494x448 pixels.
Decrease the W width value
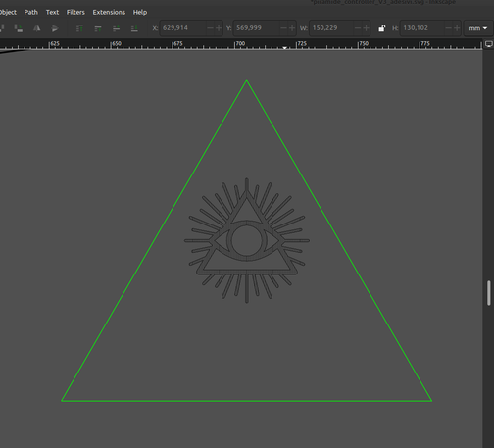click(358, 28)
